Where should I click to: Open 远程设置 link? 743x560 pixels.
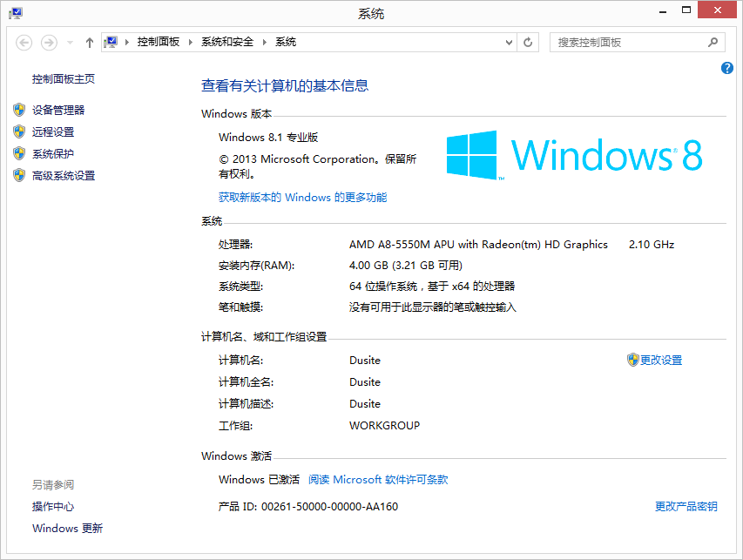point(53,132)
